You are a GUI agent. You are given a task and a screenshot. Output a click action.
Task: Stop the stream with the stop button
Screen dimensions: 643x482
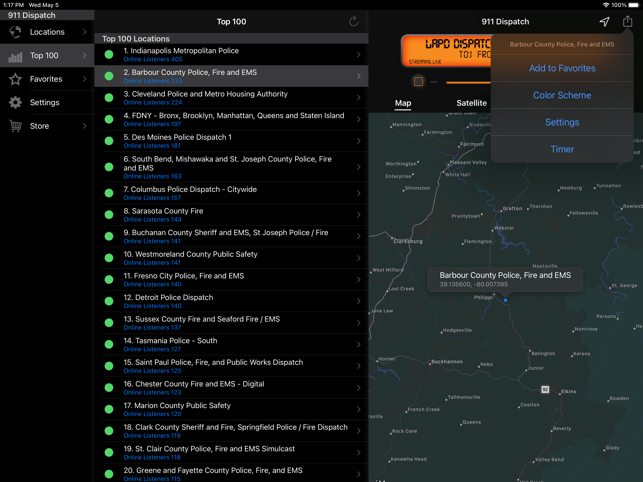point(418,82)
